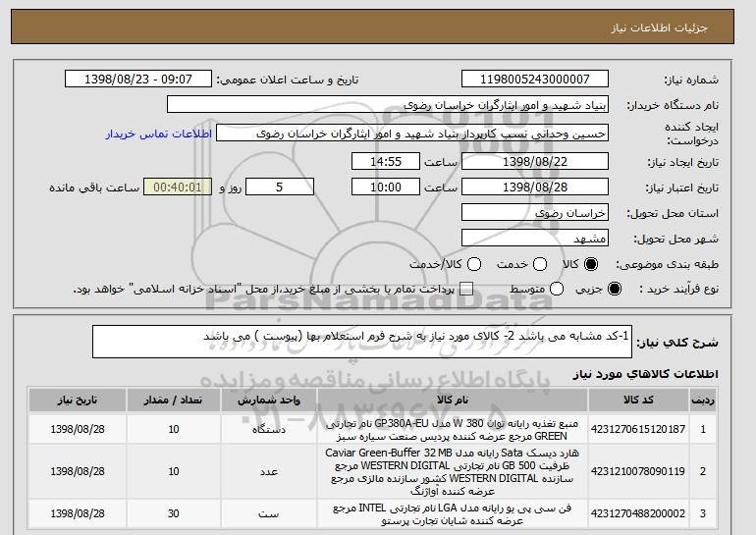
Task: Click need date 1398/08/28 in CPU fan row
Action: coord(78,513)
